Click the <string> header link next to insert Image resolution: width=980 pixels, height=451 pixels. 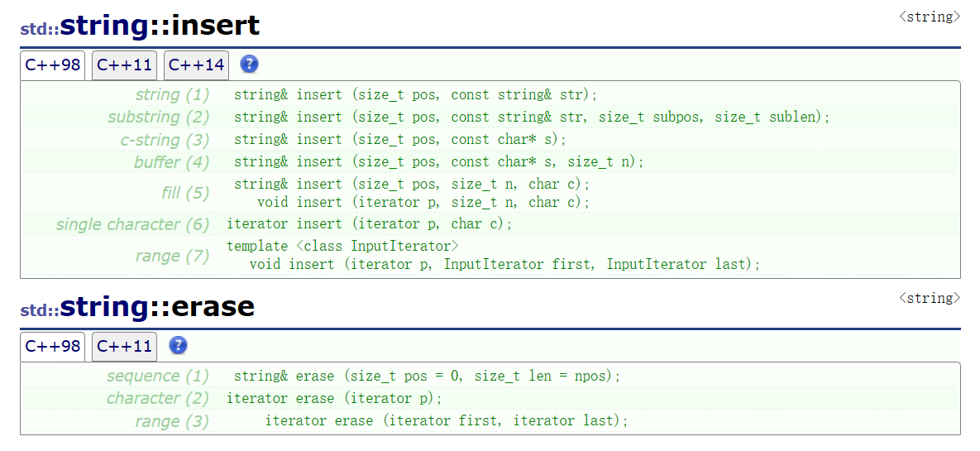(930, 17)
